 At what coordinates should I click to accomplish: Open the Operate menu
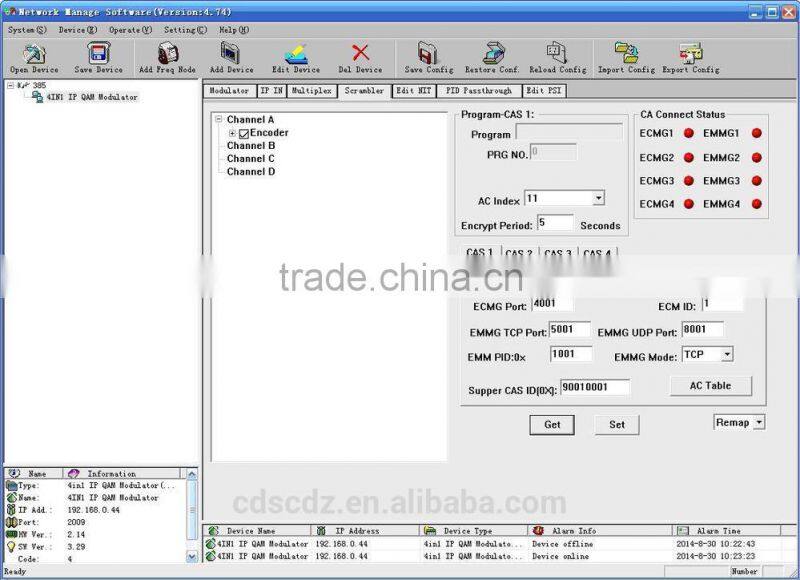pos(130,30)
